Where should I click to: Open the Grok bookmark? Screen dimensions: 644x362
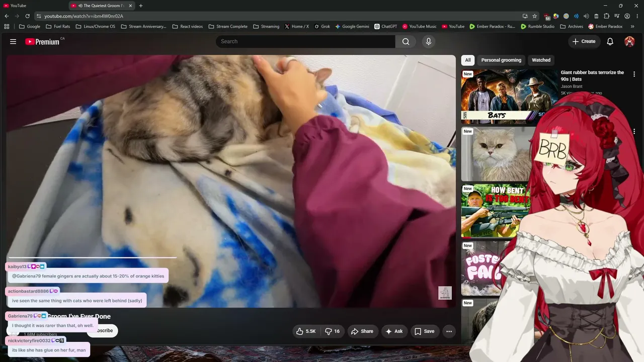pyautogui.click(x=321, y=27)
